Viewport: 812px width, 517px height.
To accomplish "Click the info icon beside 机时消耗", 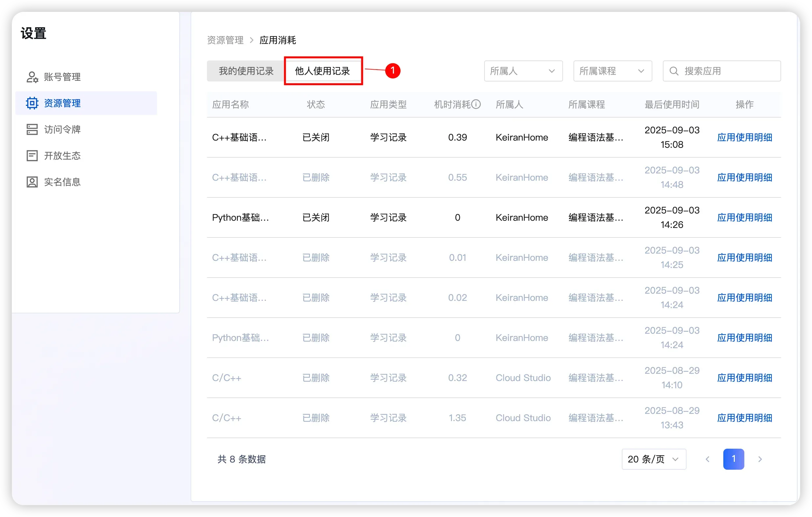I will pyautogui.click(x=476, y=104).
